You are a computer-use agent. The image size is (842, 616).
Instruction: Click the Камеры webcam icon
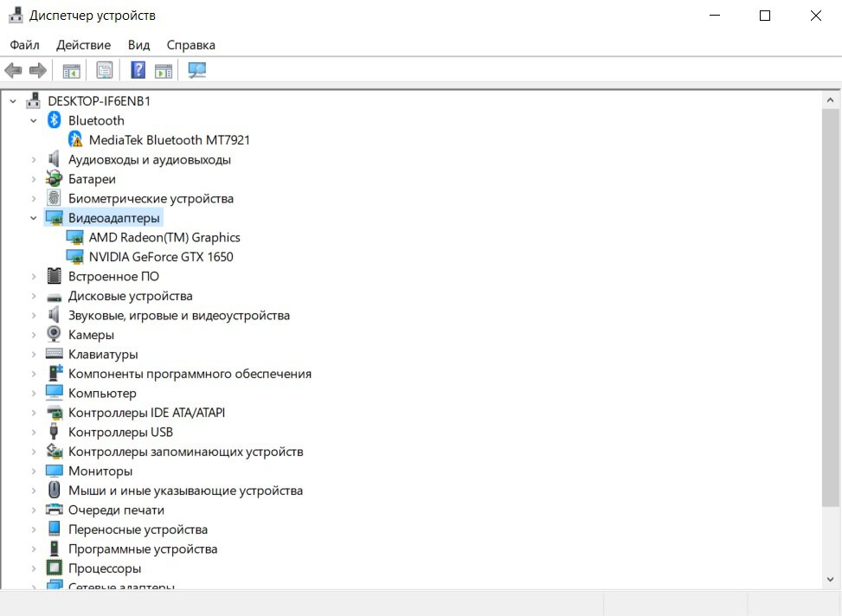click(x=55, y=335)
